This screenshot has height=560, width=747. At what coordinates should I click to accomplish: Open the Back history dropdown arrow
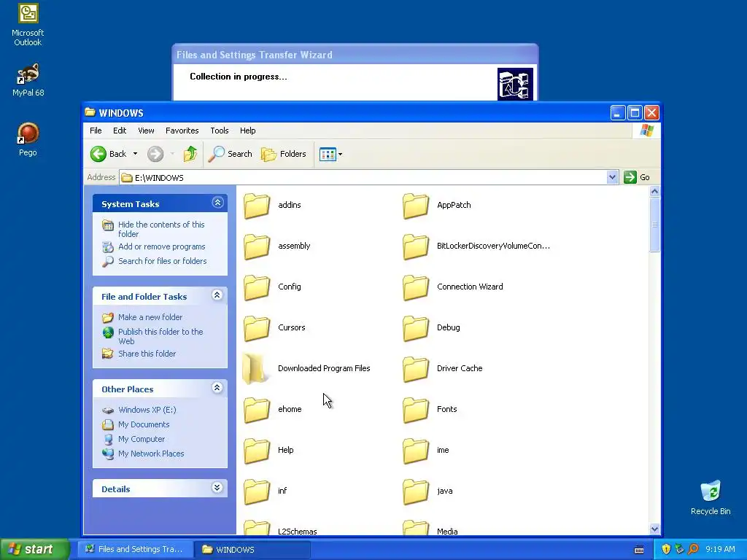135,154
